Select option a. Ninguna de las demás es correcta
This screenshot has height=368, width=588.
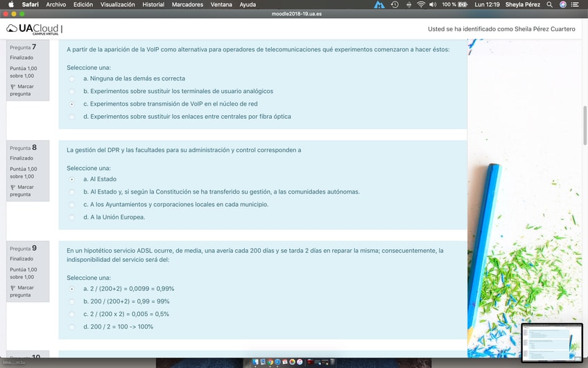pyautogui.click(x=71, y=79)
